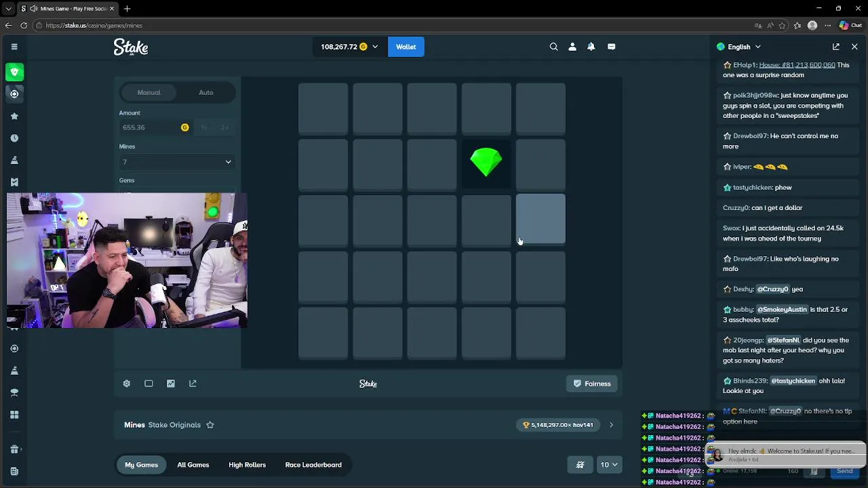Pop out the chat panel
Viewport: 868px width, 488px height.
click(836, 47)
